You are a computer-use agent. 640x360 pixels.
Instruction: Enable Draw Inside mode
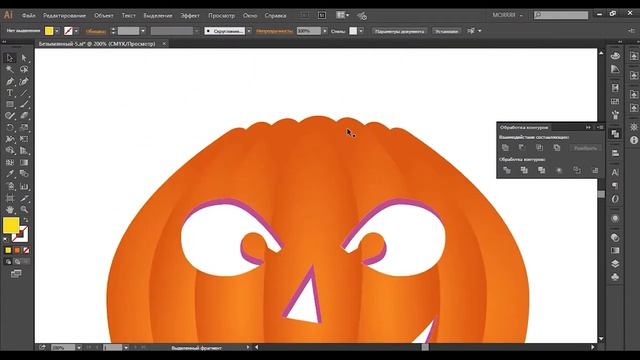[x=26, y=262]
